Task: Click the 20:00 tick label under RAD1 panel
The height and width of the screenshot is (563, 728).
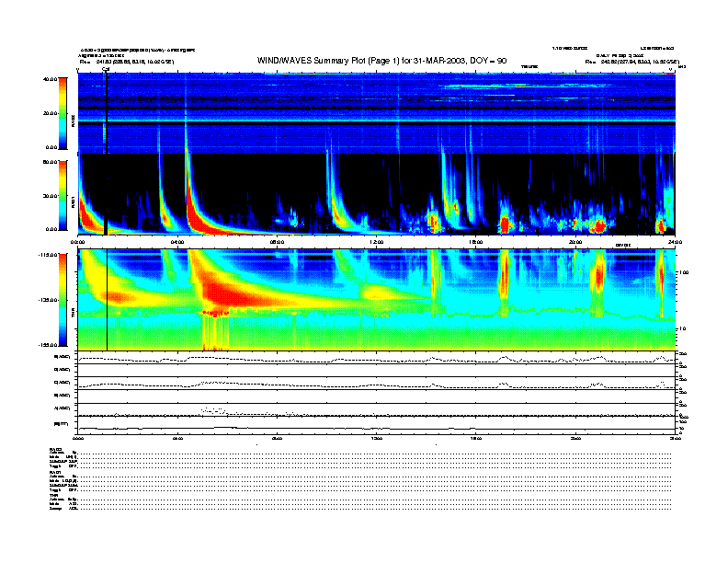Action: [x=575, y=242]
